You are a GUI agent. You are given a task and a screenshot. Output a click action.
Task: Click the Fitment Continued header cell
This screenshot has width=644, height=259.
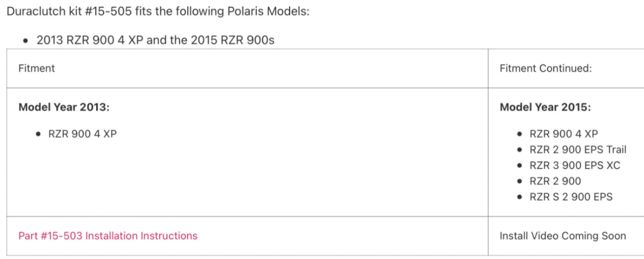tap(546, 68)
